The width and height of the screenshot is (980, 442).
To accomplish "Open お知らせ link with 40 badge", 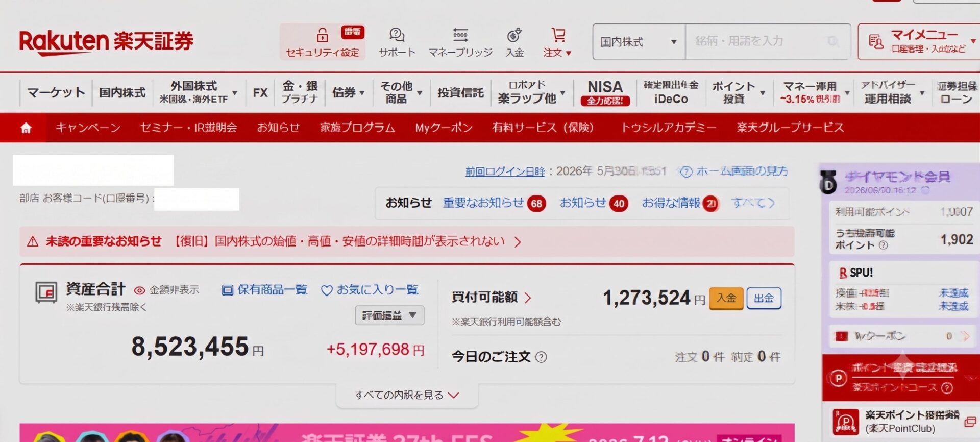I will point(594,203).
